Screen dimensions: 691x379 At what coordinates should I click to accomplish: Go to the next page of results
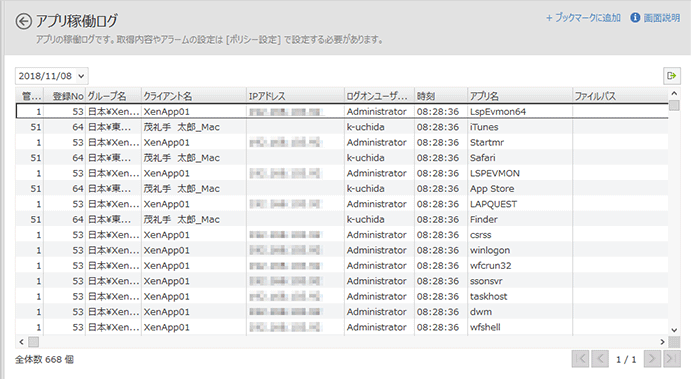tap(652, 359)
